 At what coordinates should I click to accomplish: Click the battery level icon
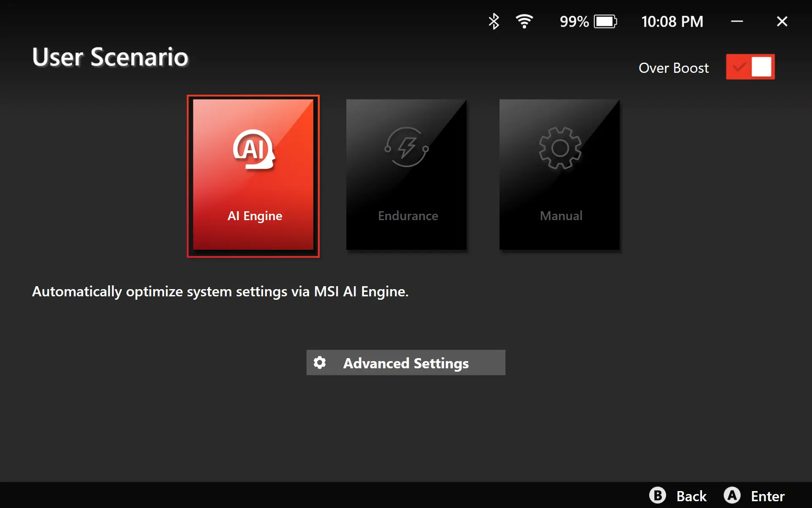point(605,21)
